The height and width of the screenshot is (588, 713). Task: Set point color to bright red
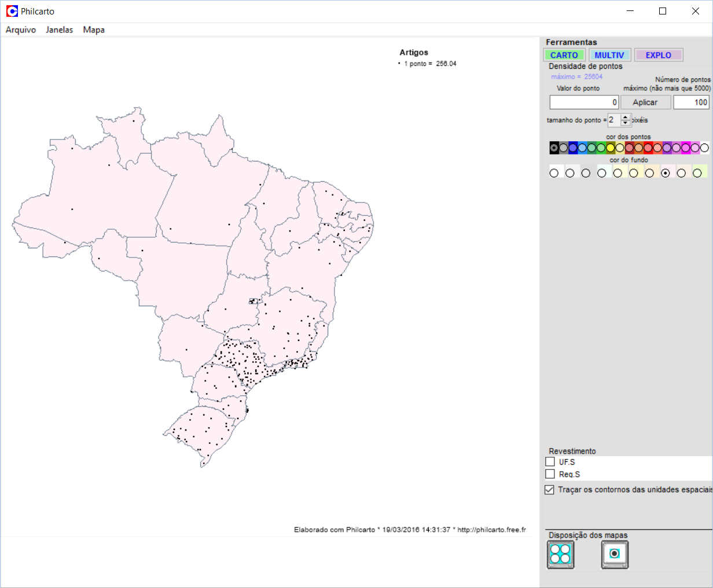pyautogui.click(x=648, y=148)
